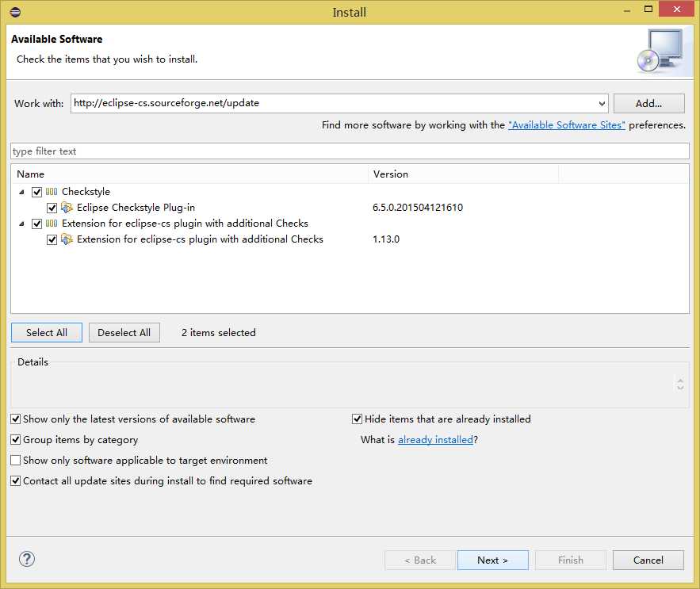Open the Work with site dropdown
Screen dimensions: 700x589
pos(602,104)
